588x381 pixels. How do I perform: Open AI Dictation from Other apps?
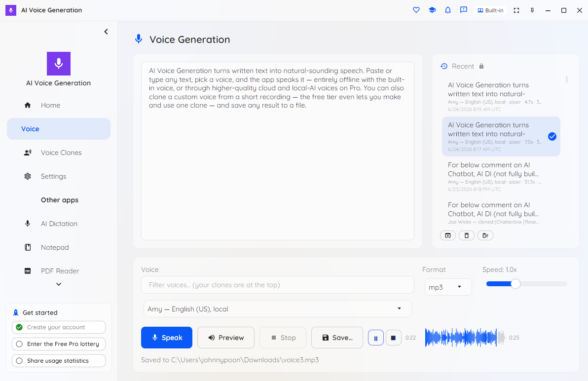click(59, 224)
